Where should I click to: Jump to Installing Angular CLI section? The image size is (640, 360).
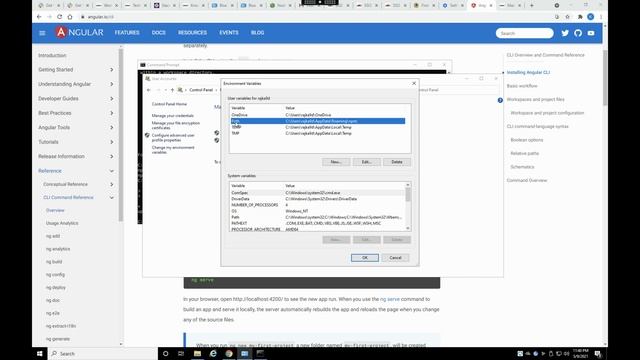click(x=528, y=73)
